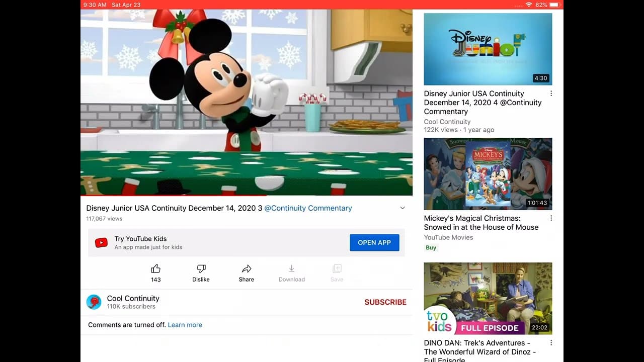Tap the Dislike thumbs down icon
Image resolution: width=644 pixels, height=362 pixels.
201,269
